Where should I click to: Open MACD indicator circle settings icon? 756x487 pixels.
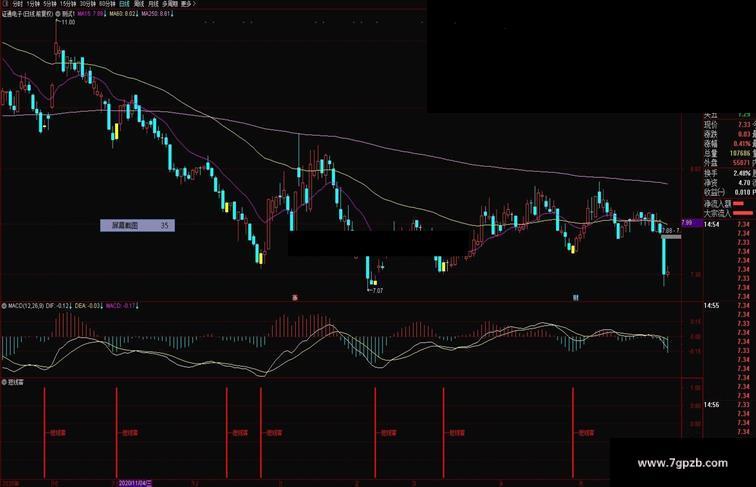(x=4, y=306)
